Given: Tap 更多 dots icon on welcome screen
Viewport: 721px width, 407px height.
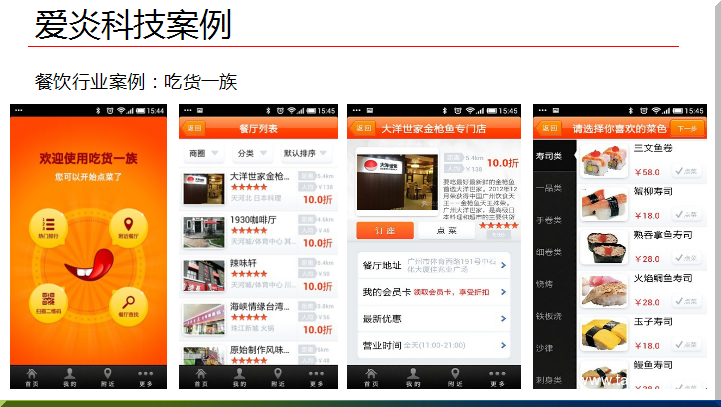Looking at the screenshot, I should tap(147, 377).
